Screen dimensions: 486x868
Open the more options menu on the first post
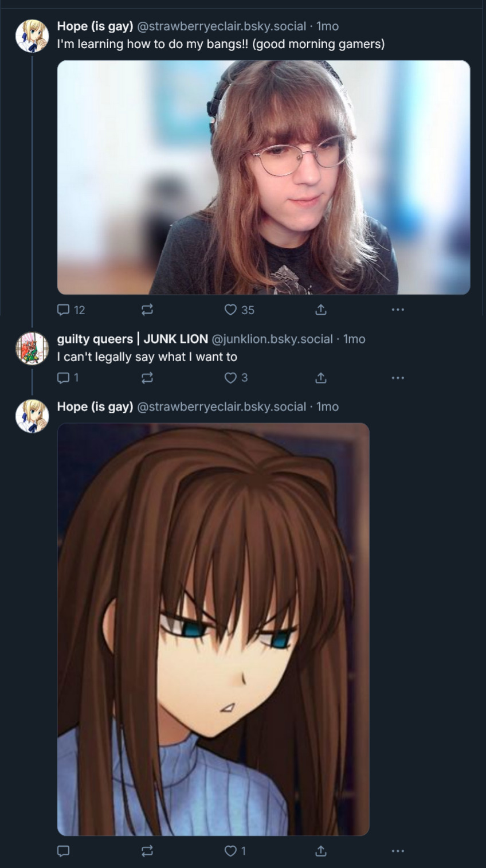pos(398,310)
